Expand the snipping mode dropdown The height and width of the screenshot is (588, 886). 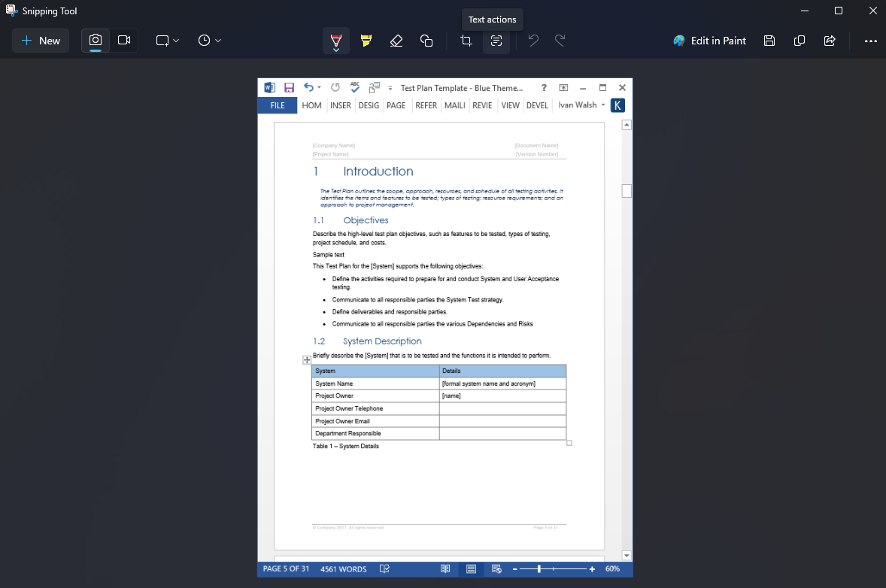(x=167, y=41)
